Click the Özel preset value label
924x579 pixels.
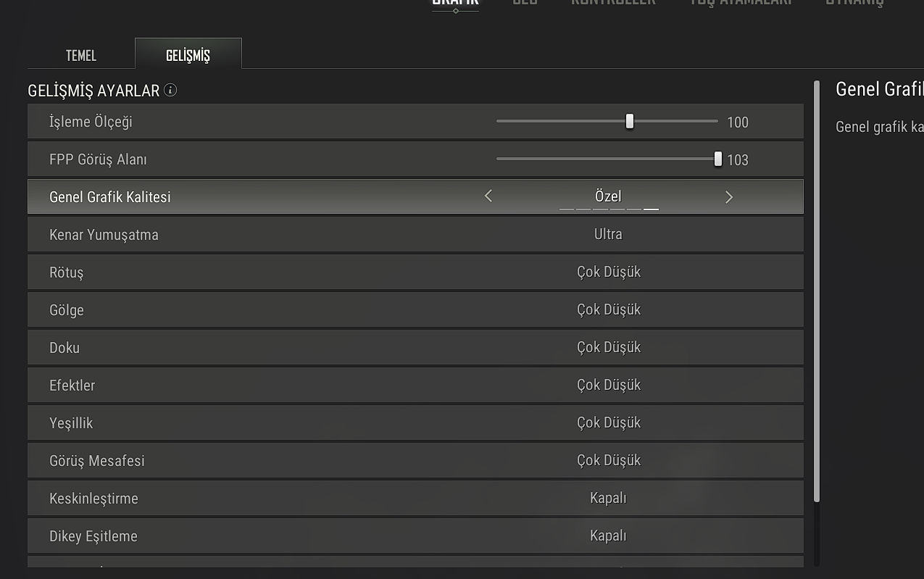[608, 196]
